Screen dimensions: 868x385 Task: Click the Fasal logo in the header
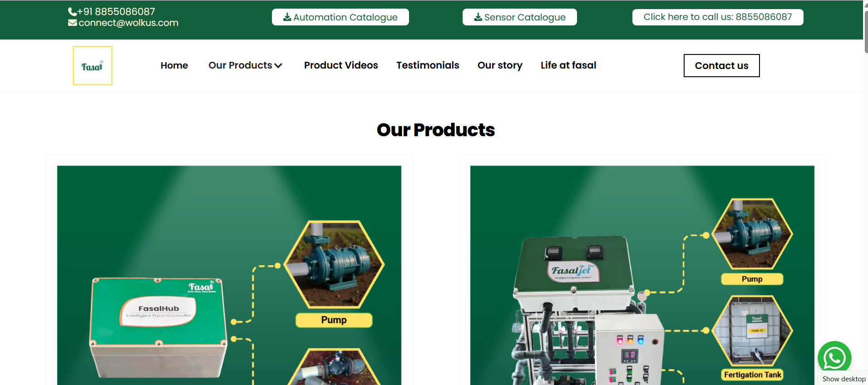pos(93,65)
